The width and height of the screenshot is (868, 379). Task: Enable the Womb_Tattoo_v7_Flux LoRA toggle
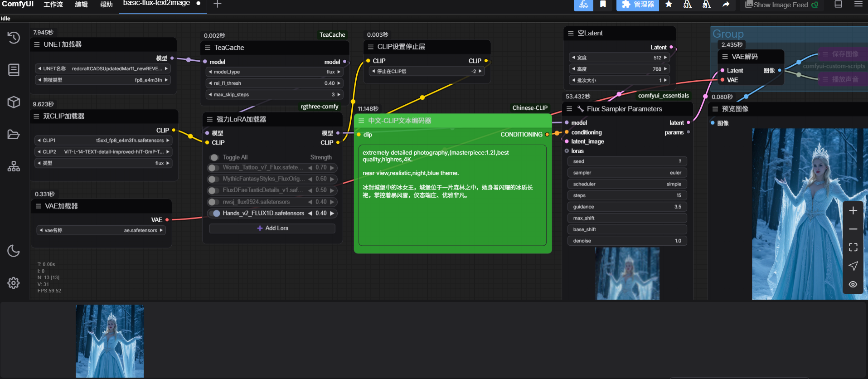click(213, 168)
